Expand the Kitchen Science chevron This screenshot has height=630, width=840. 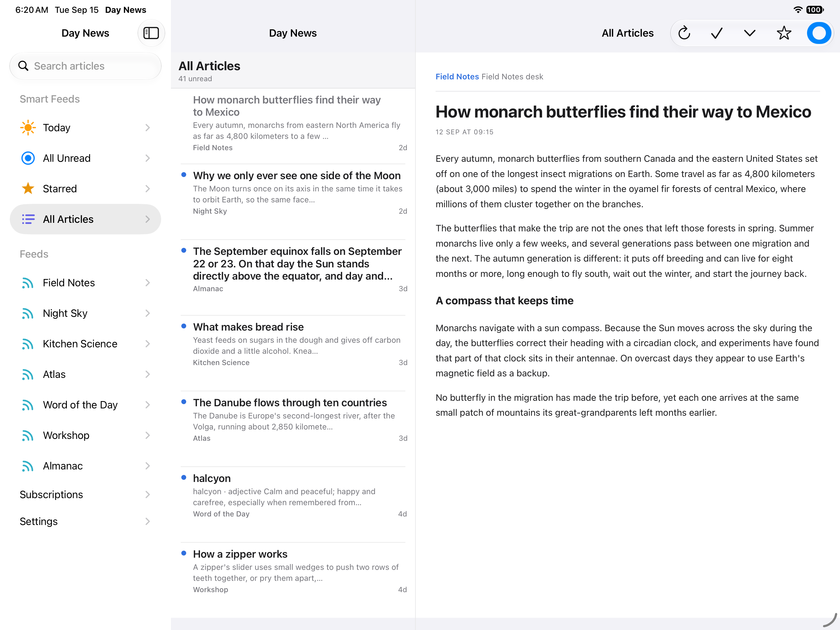(148, 344)
